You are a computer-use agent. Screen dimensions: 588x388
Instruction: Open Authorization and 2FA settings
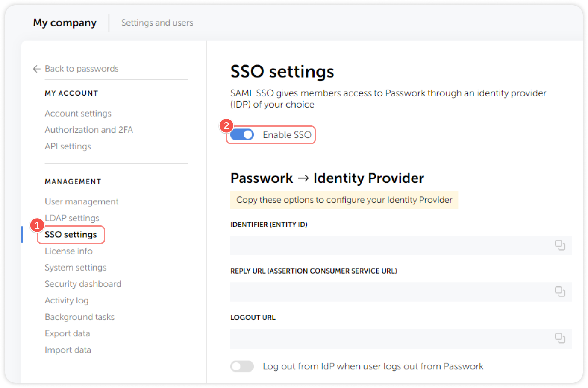click(x=89, y=130)
